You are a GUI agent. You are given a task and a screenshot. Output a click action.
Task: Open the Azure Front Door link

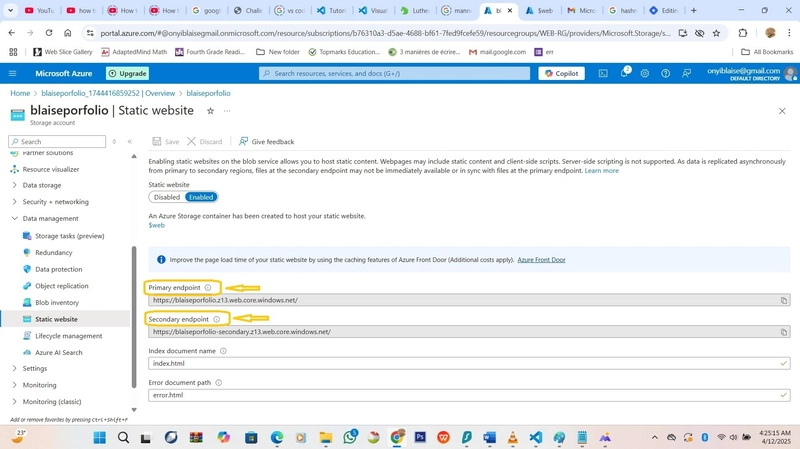pos(541,260)
